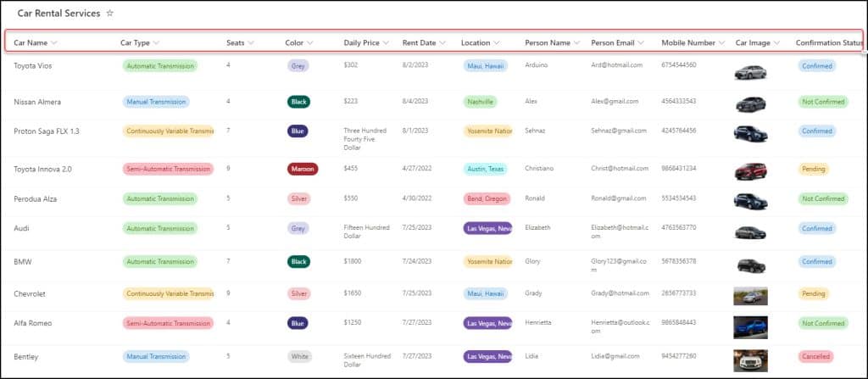Screen dimensions: 868x379
Task: Open Perodua Alza car image thumbnail
Action: 750,201
